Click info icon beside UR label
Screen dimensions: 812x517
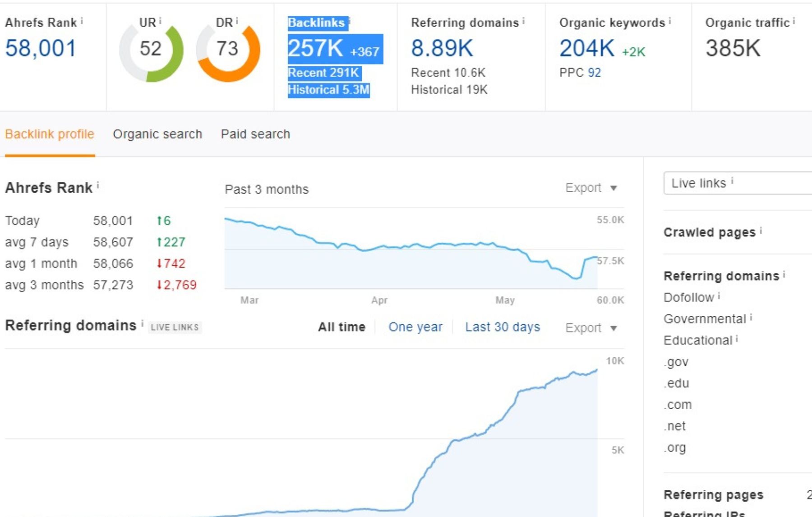pyautogui.click(x=160, y=21)
